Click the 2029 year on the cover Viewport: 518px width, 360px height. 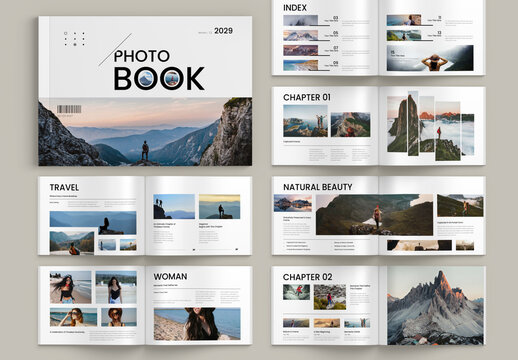tap(223, 31)
